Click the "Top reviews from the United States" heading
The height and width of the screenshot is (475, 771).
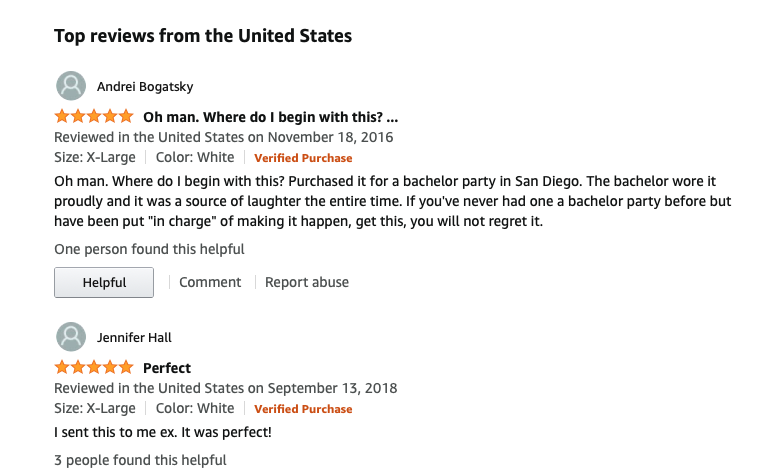[203, 36]
